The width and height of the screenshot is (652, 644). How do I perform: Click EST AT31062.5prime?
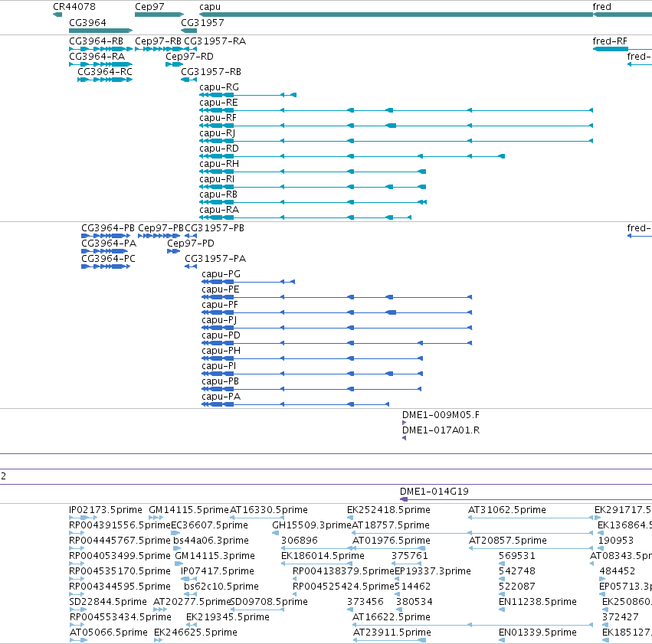point(531,518)
